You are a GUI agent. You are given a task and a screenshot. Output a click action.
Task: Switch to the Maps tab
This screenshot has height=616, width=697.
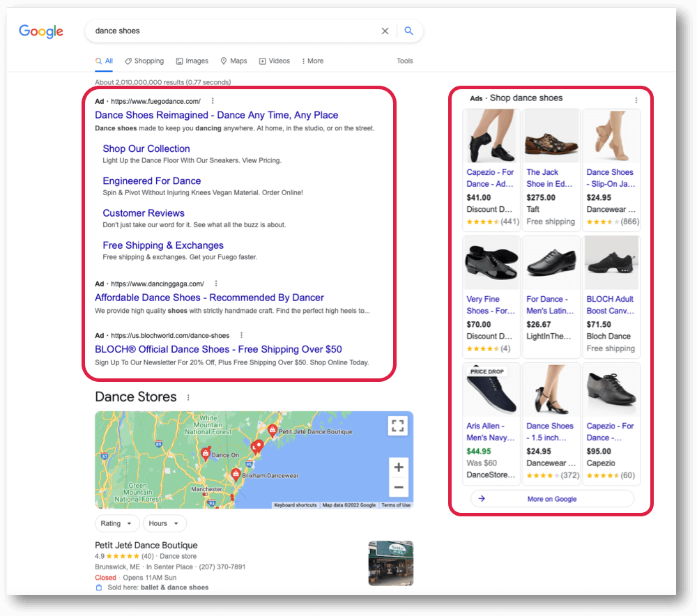coord(233,61)
